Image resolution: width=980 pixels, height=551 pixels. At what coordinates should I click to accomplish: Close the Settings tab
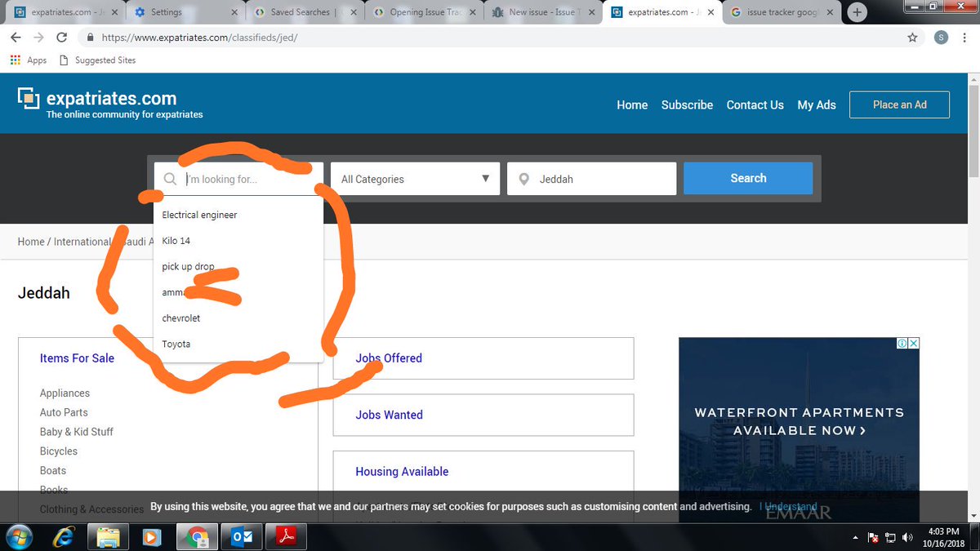[236, 12]
